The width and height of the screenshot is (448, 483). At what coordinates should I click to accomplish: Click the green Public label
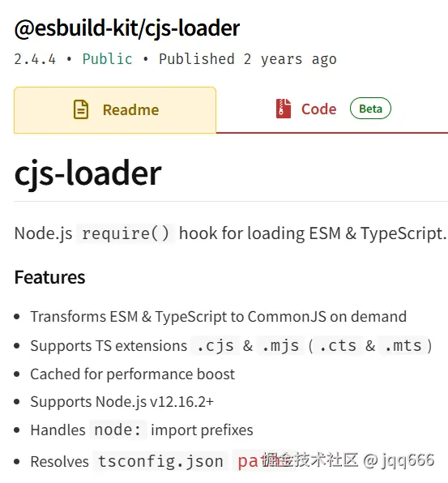point(107,59)
